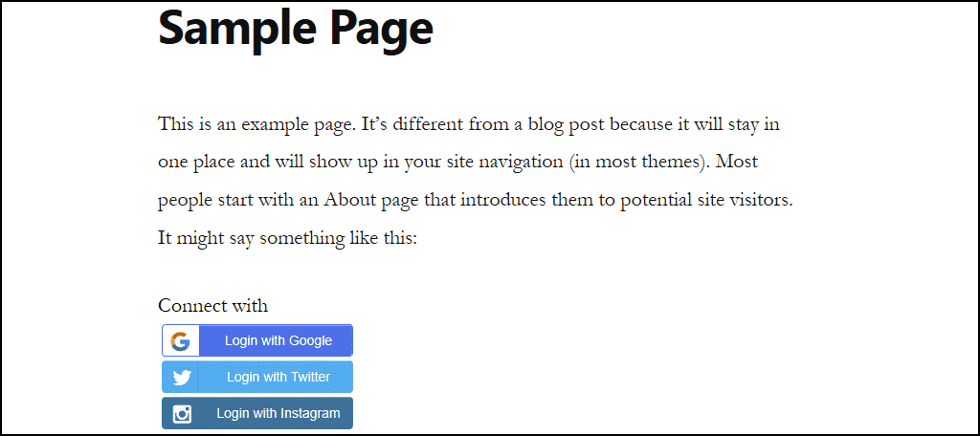Click the Instagram camera icon
The image size is (980, 436).
click(x=182, y=413)
